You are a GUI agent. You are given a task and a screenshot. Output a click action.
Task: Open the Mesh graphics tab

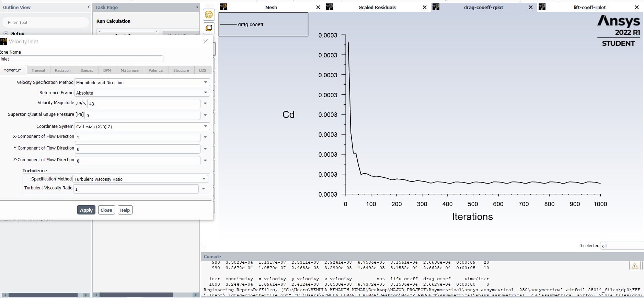coord(271,7)
